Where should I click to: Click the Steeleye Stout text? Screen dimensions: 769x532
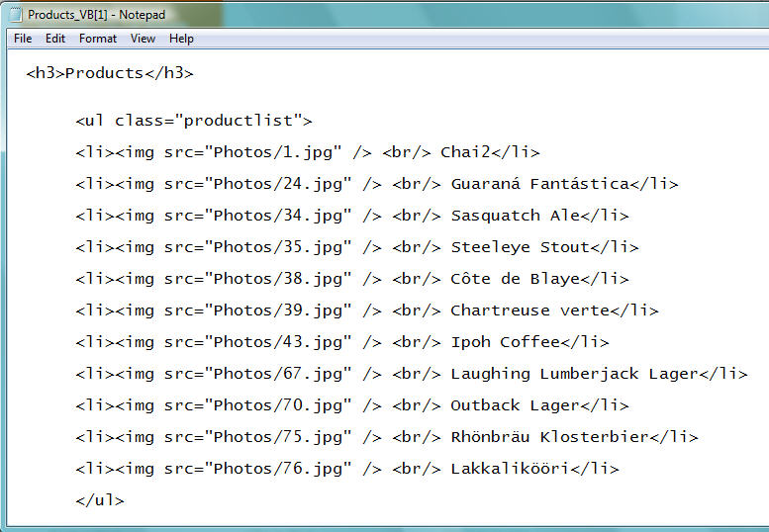coord(520,247)
